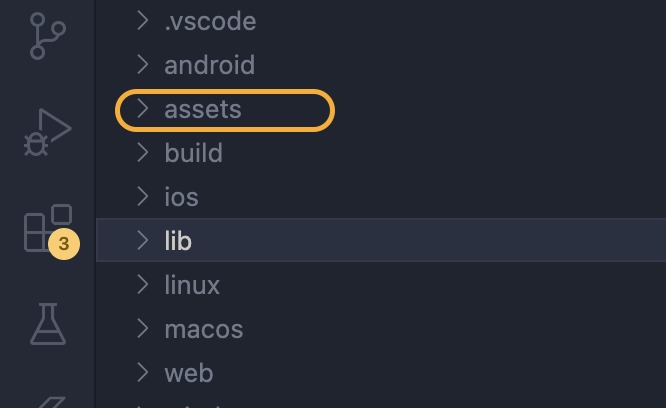The width and height of the screenshot is (666, 408).
Task: Select the lib folder in explorer
Action: pyautogui.click(x=381, y=240)
